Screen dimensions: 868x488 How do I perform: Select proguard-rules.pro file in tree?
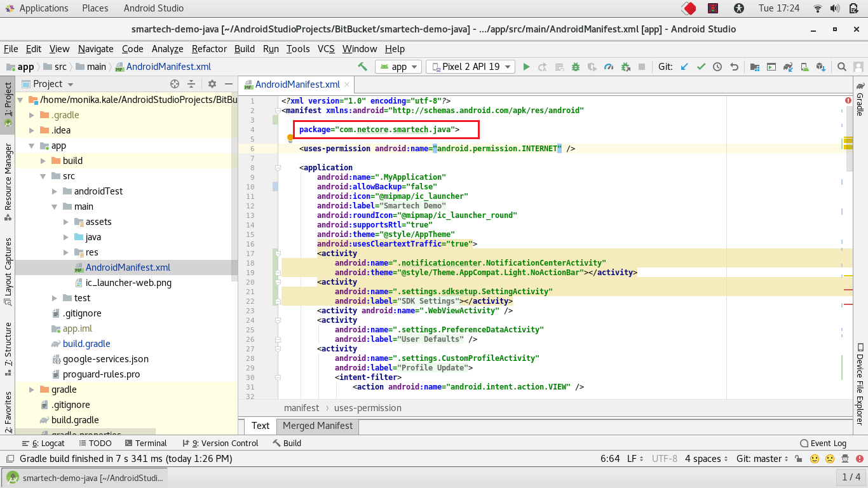point(101,374)
